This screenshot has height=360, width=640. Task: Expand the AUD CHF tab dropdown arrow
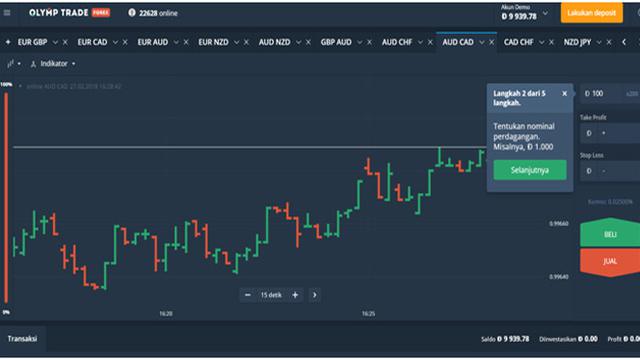click(x=420, y=42)
